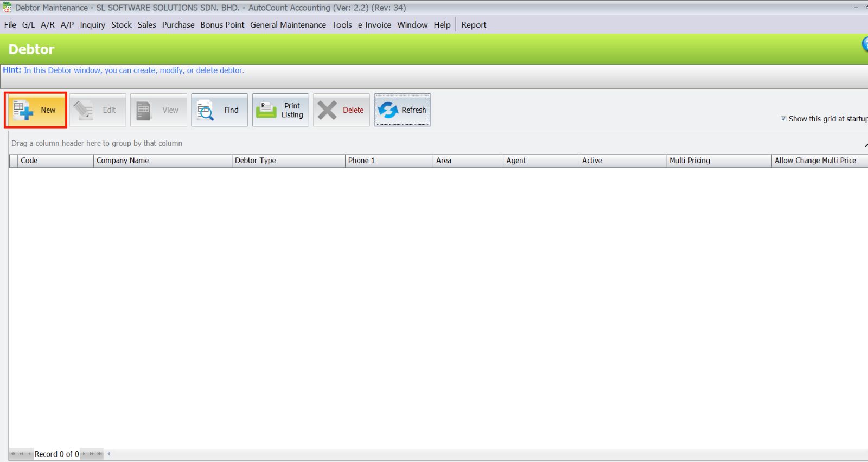
Task: Open the File menu
Action: coord(10,25)
